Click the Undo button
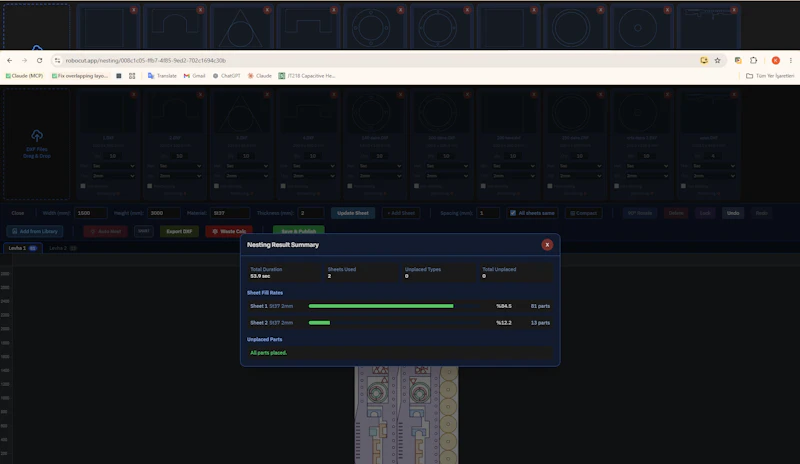 (733, 213)
